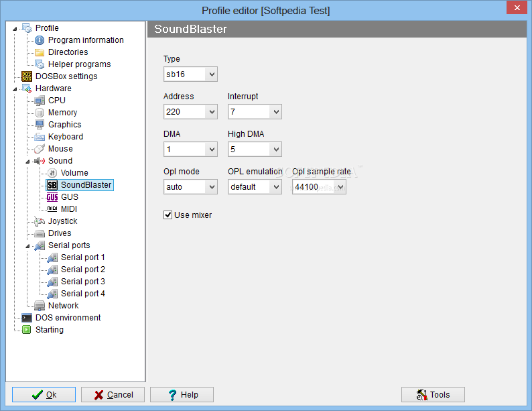Click the Mouse icon in tree
This screenshot has height=411, width=532.
point(40,149)
